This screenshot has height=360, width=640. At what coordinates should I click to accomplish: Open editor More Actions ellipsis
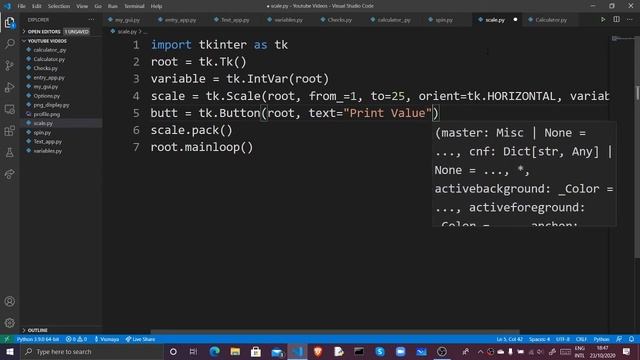coord(630,20)
